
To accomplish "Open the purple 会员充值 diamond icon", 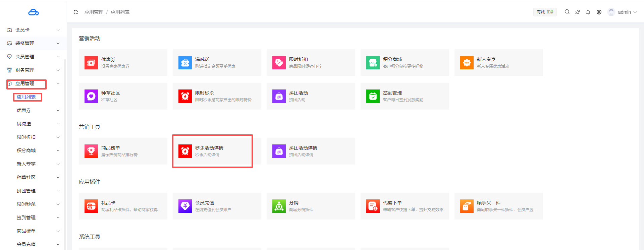I will 185,206.
